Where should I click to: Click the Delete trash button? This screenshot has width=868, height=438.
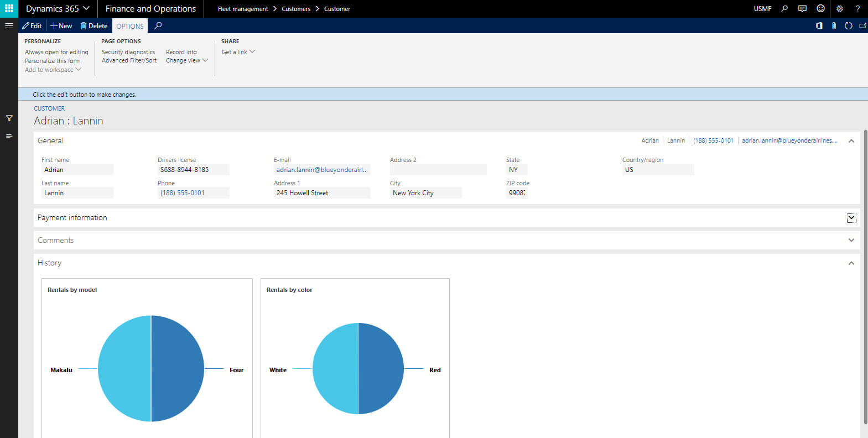point(93,25)
